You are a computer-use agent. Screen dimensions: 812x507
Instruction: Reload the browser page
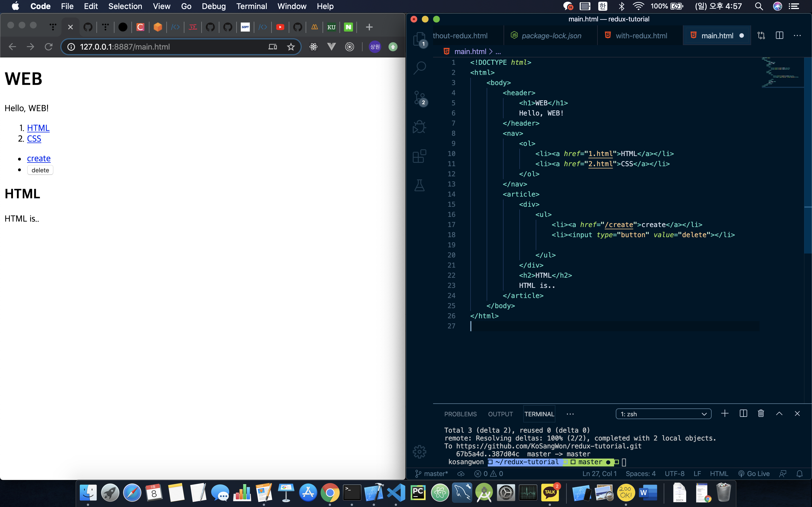[x=49, y=47]
